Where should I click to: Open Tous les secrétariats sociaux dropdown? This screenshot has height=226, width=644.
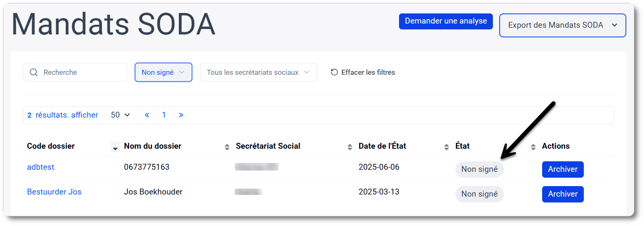(258, 72)
